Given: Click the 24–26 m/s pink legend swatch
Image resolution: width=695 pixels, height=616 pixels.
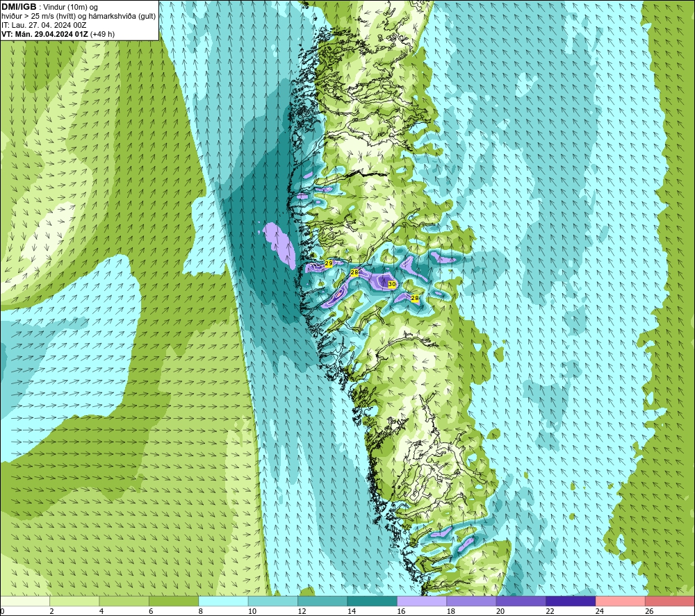Looking at the screenshot, I should click(x=621, y=601).
